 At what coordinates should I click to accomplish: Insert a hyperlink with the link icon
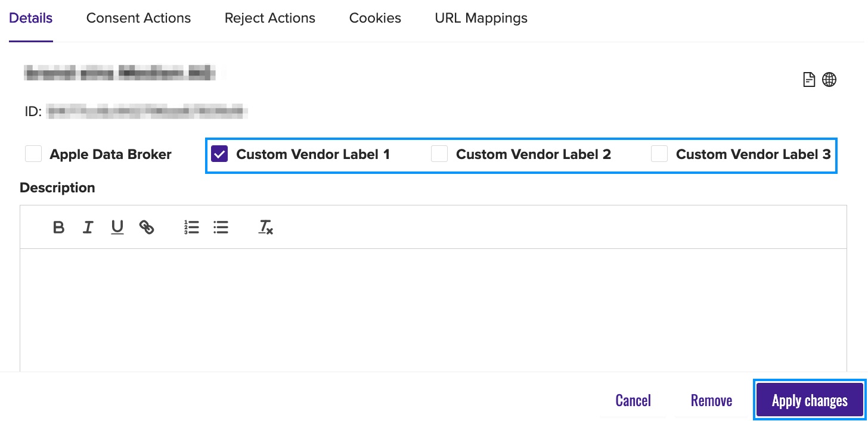tap(147, 227)
